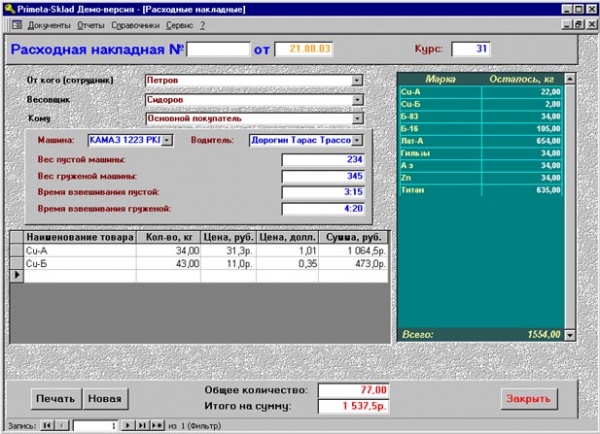The image size is (600, 434).
Task: Click the 'Цена, долл.' column header
Action: (287, 238)
